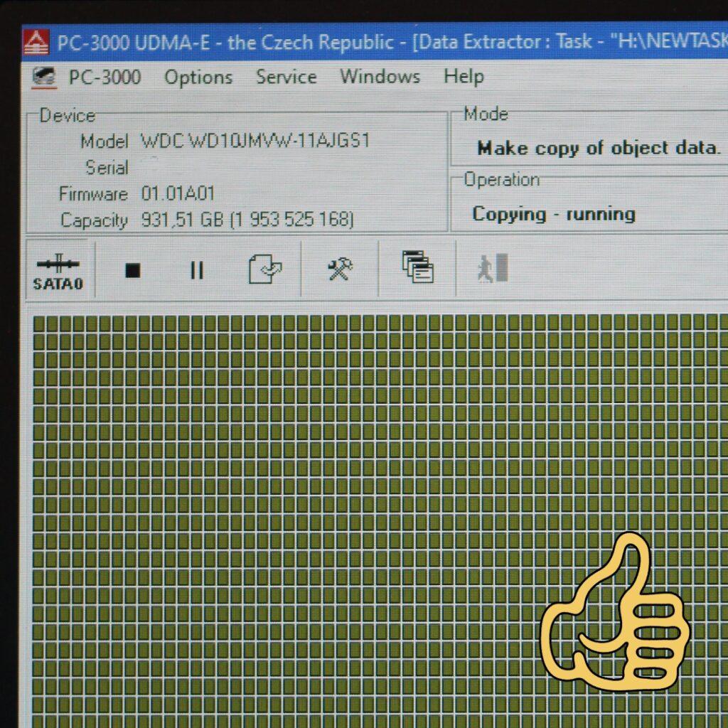728x728 pixels.
Task: Open the hammer and wrench settings icon
Action: pos(340,269)
